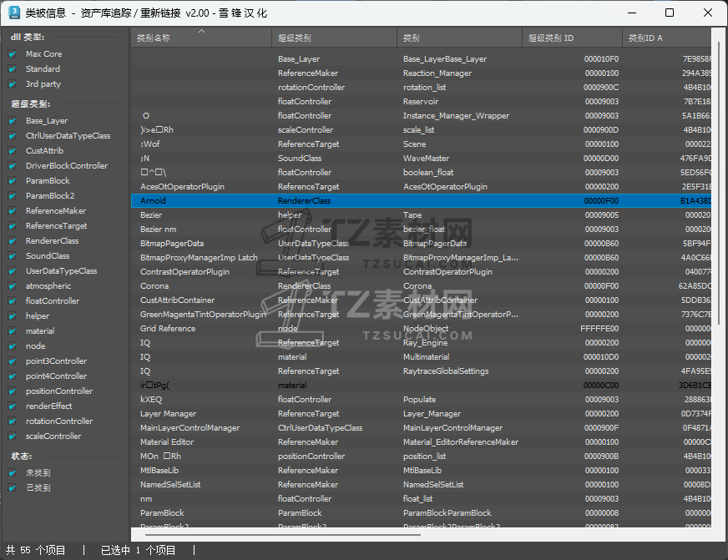Toggle point3Controller filter checkbox
The width and height of the screenshot is (728, 560).
click(x=13, y=361)
